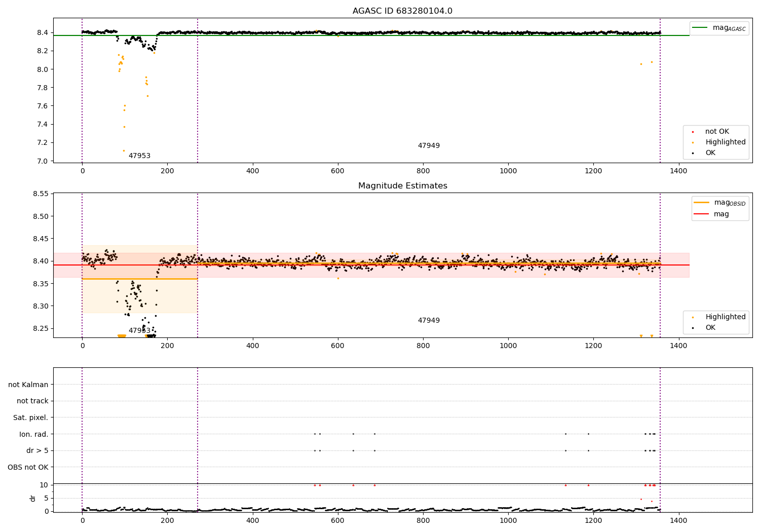Click the 8.4 y-tick in top plot
The image size is (760, 532).
[43, 33]
